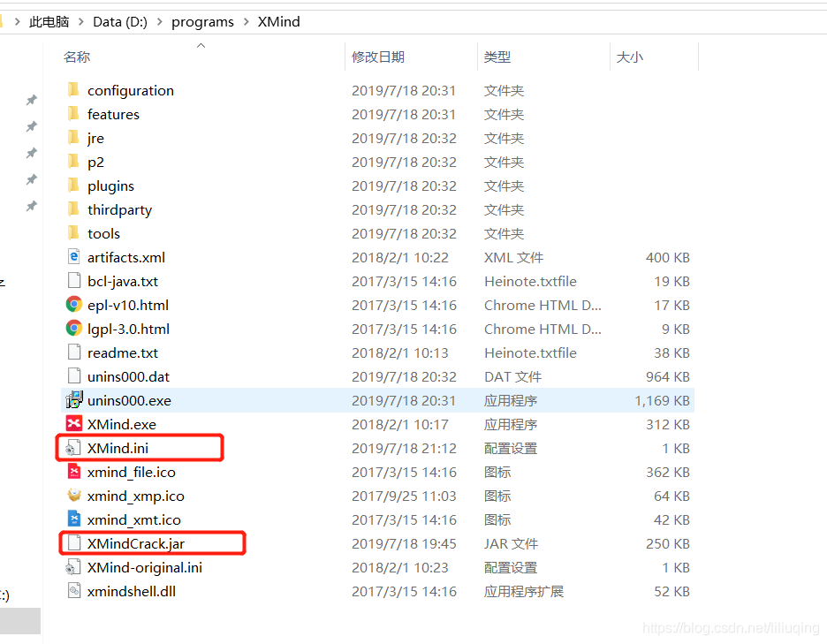Click the unins000.dat file icon
The image size is (827, 644).
click(x=74, y=376)
